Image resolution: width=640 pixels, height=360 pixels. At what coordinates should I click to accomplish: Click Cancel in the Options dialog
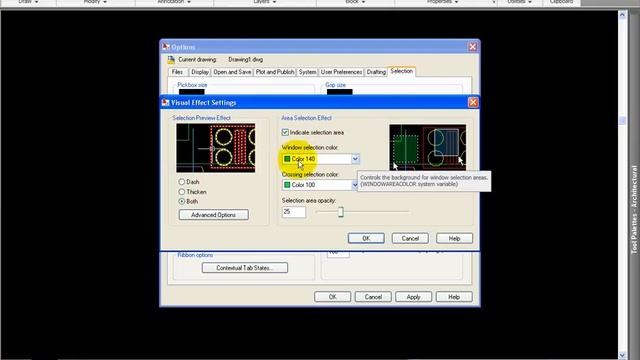(x=373, y=297)
